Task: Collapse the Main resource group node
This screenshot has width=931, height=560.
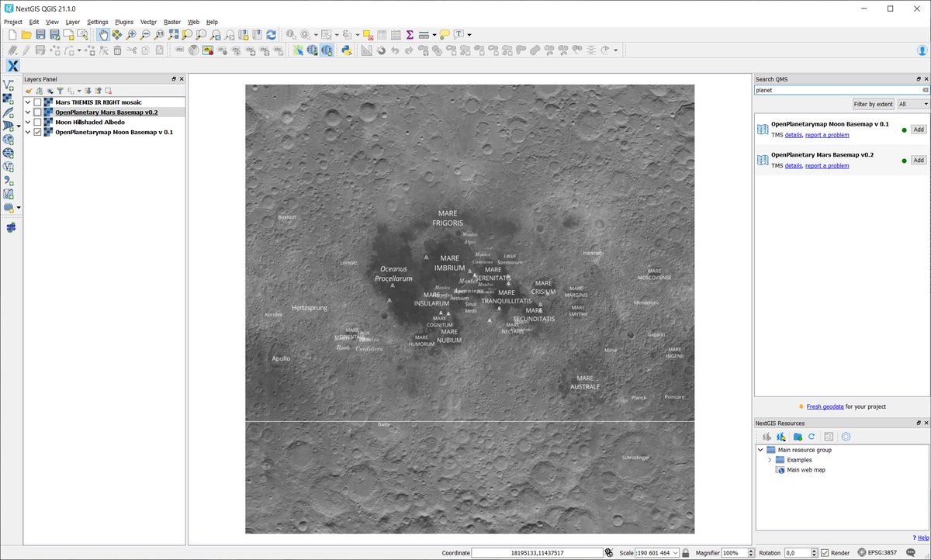Action: (760, 450)
